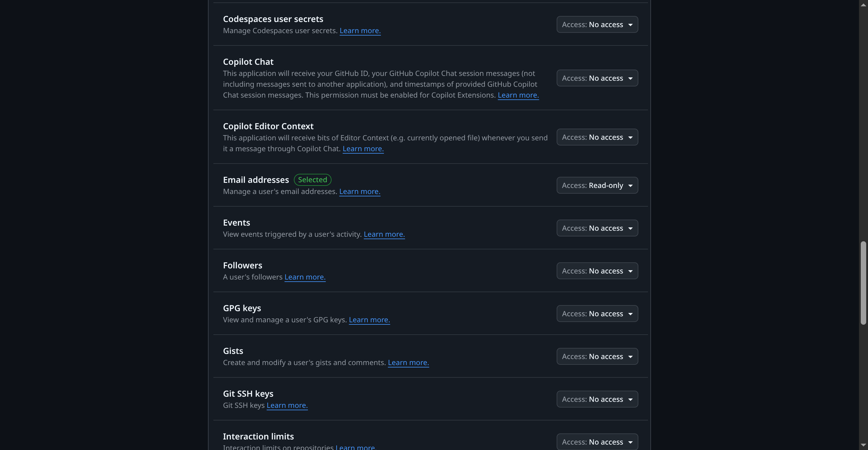Open the Access dropdown for Codespaces user secrets
Viewport: 868px width, 450px height.
coord(597,24)
